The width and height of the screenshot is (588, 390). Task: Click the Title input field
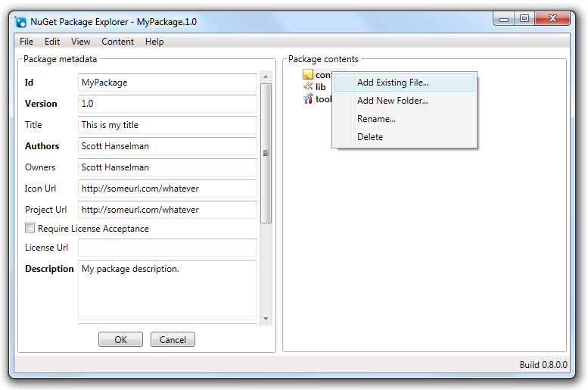pyautogui.click(x=167, y=125)
